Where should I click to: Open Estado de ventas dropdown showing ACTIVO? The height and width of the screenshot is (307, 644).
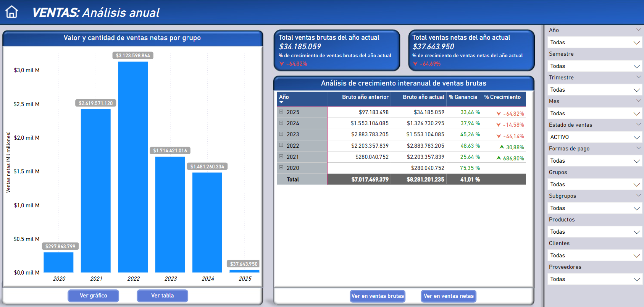coord(594,137)
